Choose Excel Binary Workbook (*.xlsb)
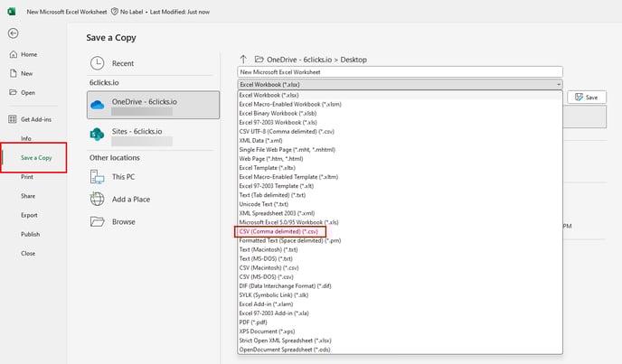This screenshot has height=364, width=622. [400, 114]
